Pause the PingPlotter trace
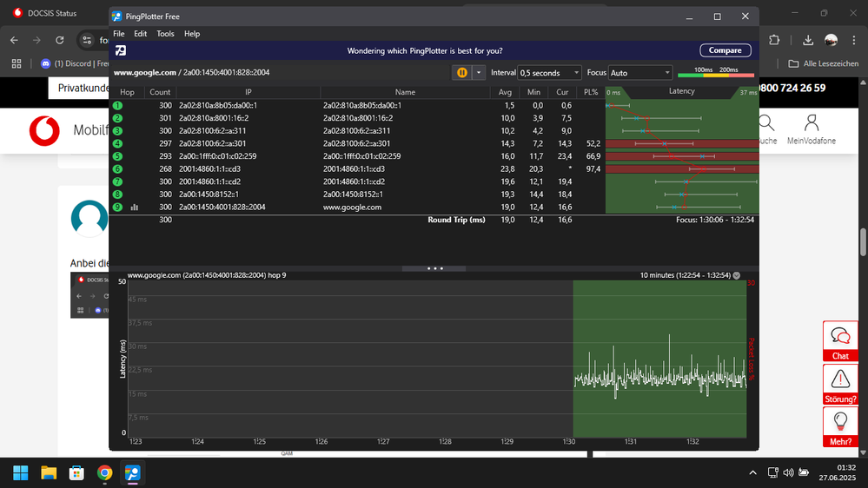This screenshot has height=488, width=868. [461, 72]
